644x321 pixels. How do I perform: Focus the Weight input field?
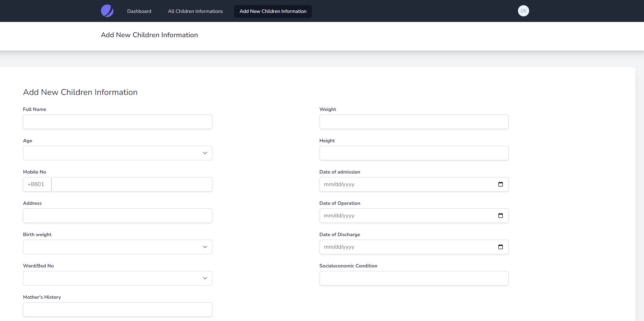coord(414,122)
